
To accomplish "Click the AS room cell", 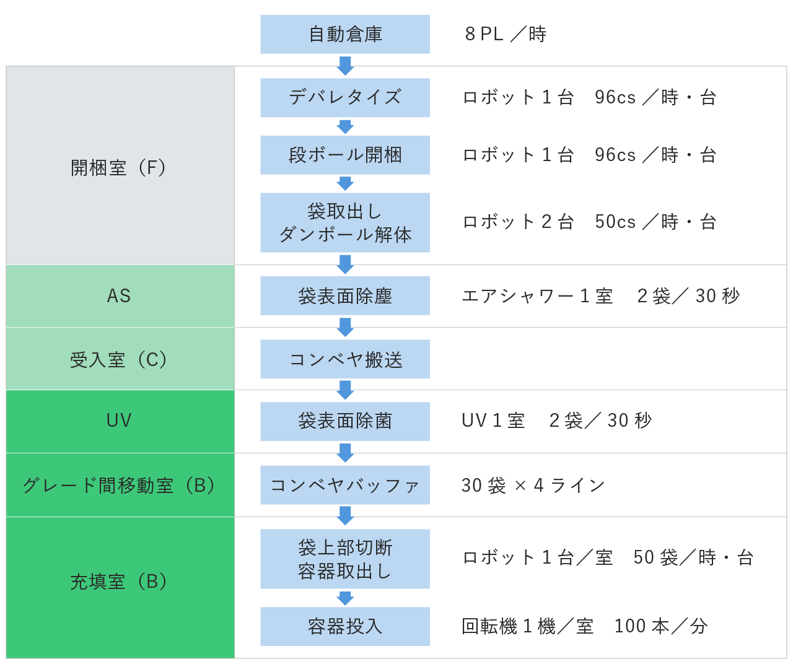I will pyautogui.click(x=120, y=296).
